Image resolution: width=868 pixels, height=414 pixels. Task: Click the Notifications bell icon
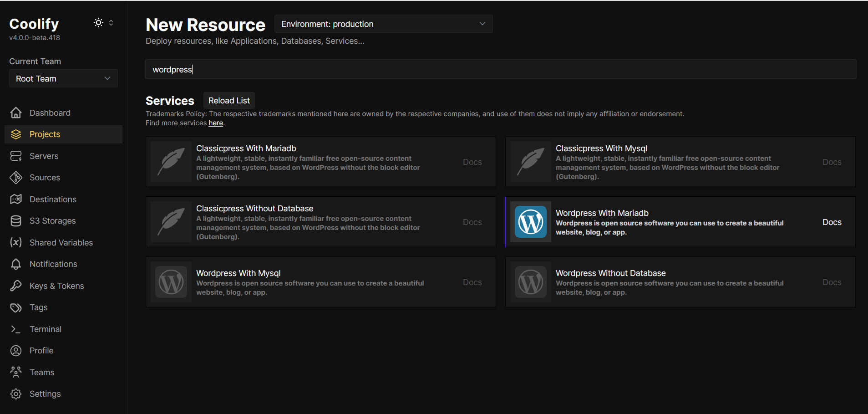pyautogui.click(x=16, y=264)
